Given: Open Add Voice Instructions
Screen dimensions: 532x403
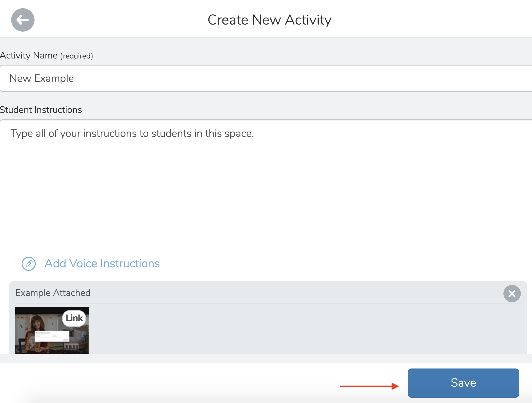Looking at the screenshot, I should pos(102,263).
